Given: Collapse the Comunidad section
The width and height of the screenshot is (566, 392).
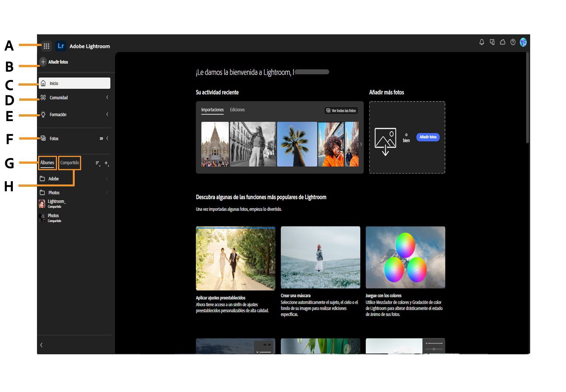Looking at the screenshot, I should click(107, 97).
